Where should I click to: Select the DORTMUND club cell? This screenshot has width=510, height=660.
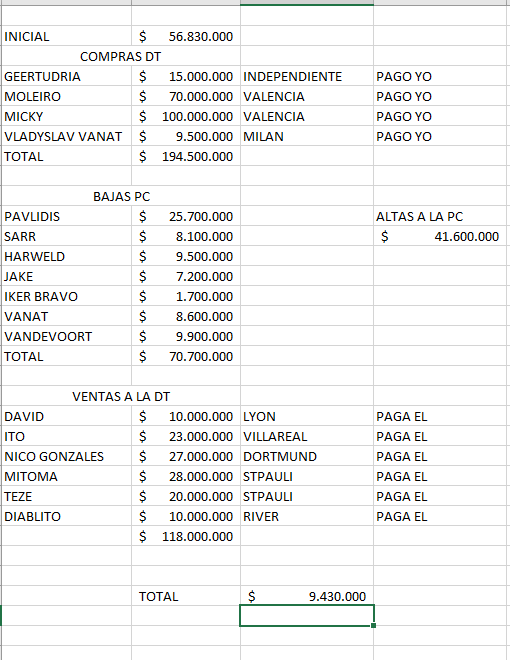[x=307, y=456]
